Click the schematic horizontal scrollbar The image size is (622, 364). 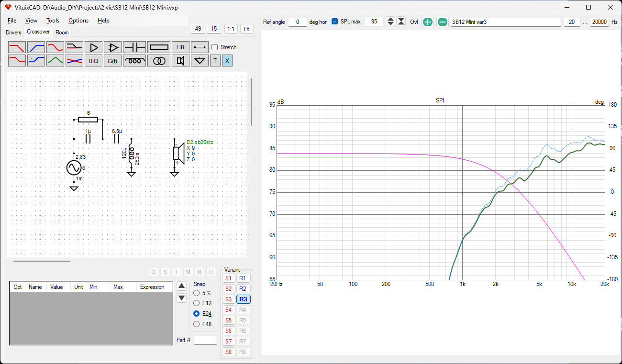(42, 261)
